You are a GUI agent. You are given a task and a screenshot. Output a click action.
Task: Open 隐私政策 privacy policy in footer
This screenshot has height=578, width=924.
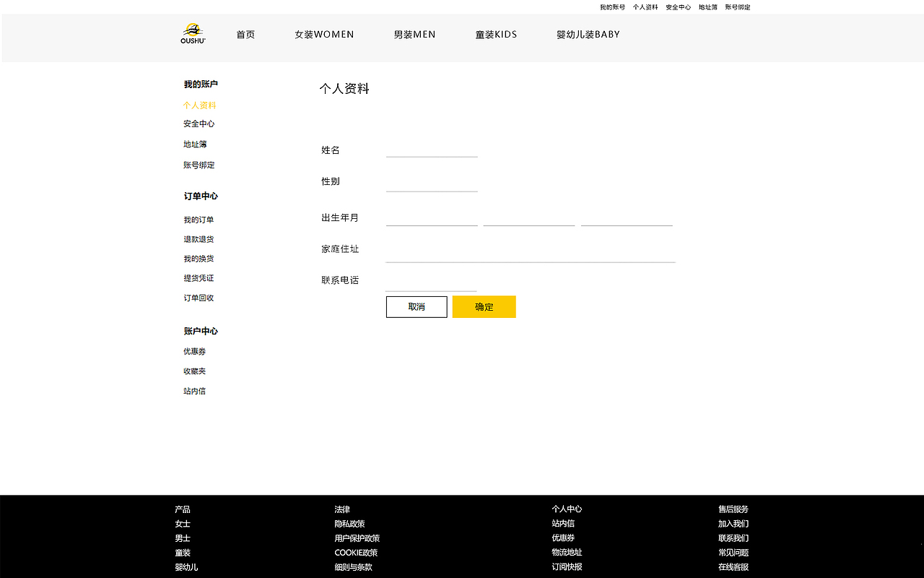pyautogui.click(x=350, y=523)
